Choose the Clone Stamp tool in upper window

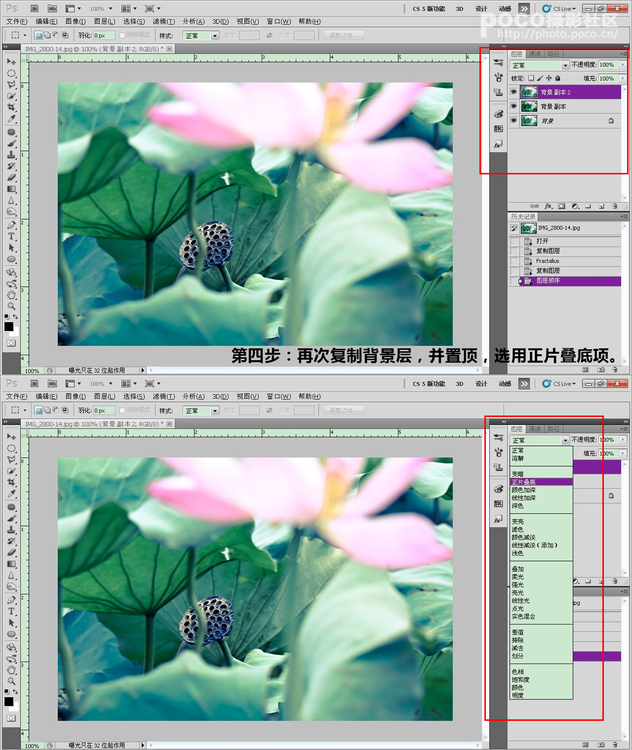click(11, 155)
